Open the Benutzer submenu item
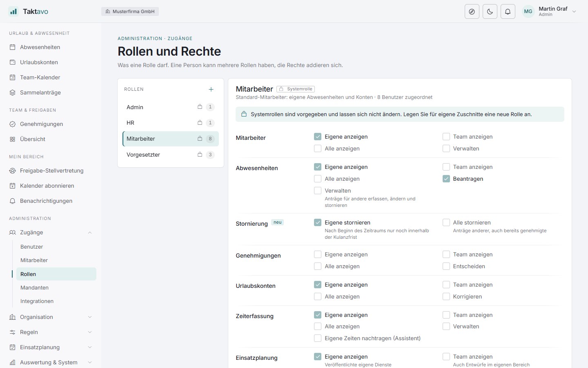The height and width of the screenshot is (368, 588). [x=56, y=247]
